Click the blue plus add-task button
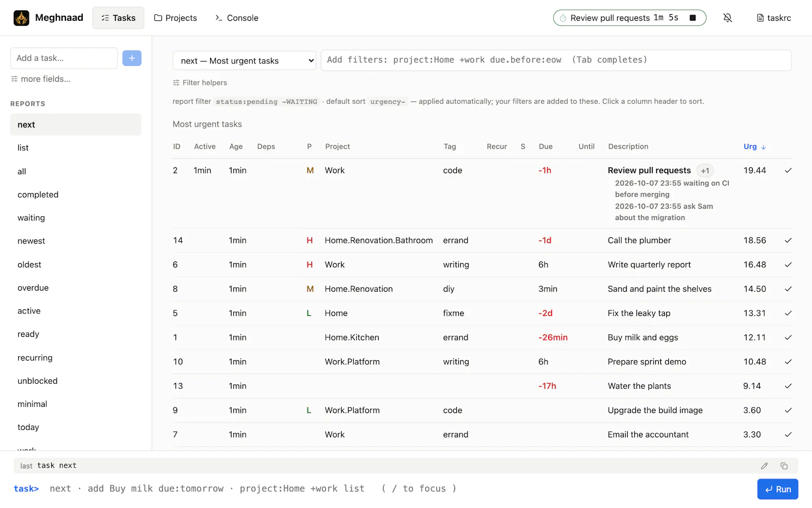The height and width of the screenshot is (508, 812). pyautogui.click(x=132, y=58)
